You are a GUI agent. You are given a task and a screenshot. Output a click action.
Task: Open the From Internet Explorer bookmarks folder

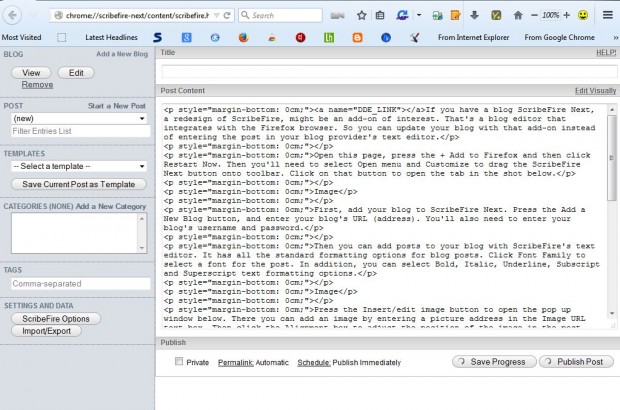tap(475, 38)
